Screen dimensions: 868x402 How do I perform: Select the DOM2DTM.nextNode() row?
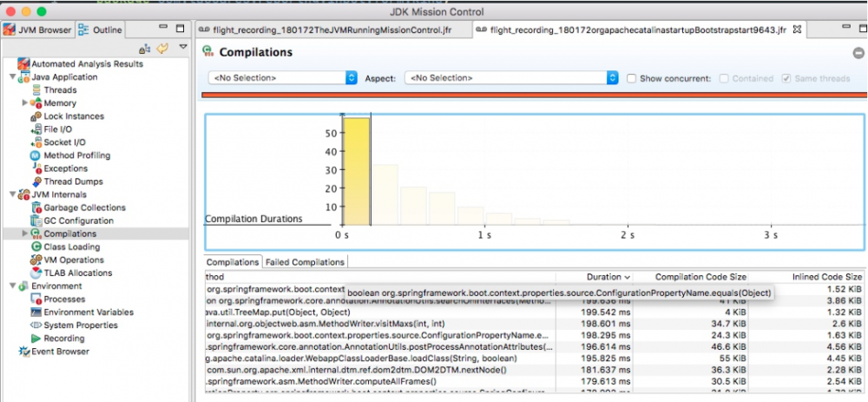[534, 370]
